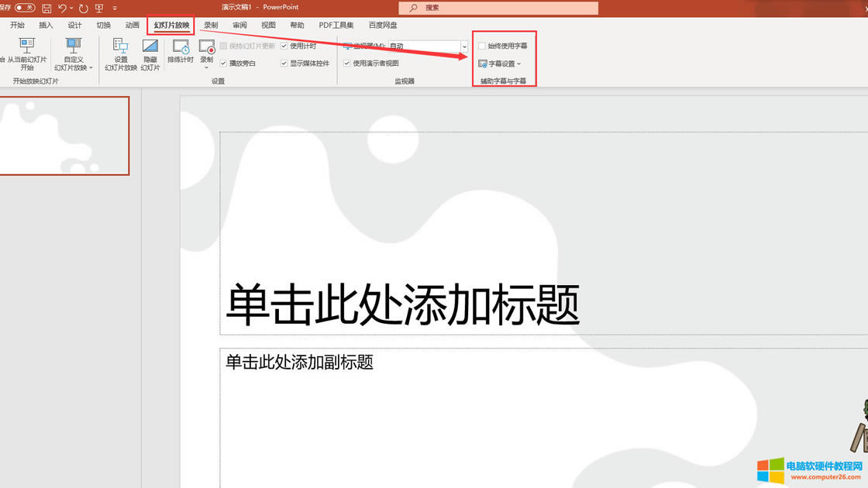Click the Redo icon

point(83,8)
